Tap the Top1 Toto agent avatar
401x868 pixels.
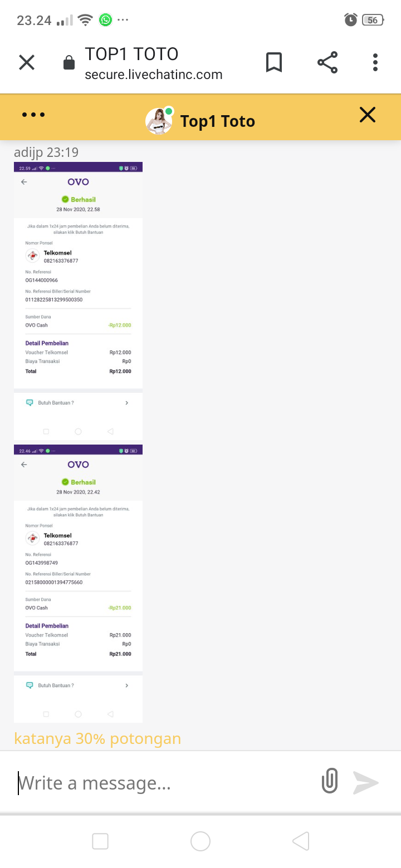click(x=159, y=120)
